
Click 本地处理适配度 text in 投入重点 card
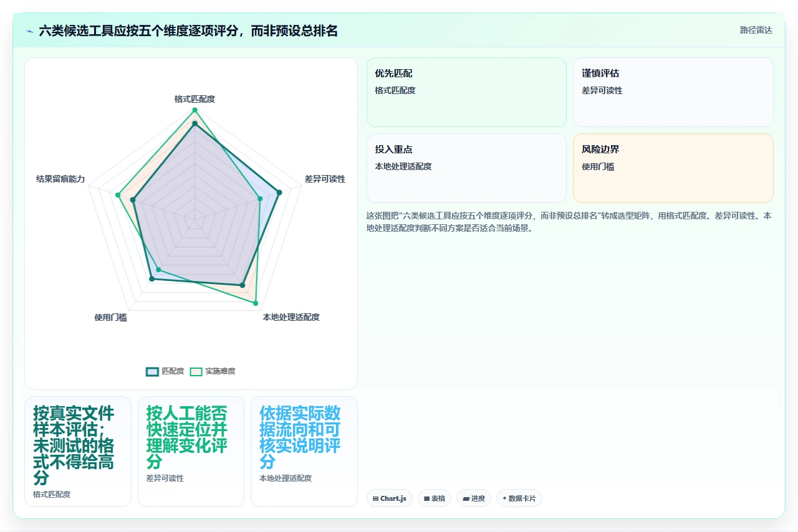(403, 166)
